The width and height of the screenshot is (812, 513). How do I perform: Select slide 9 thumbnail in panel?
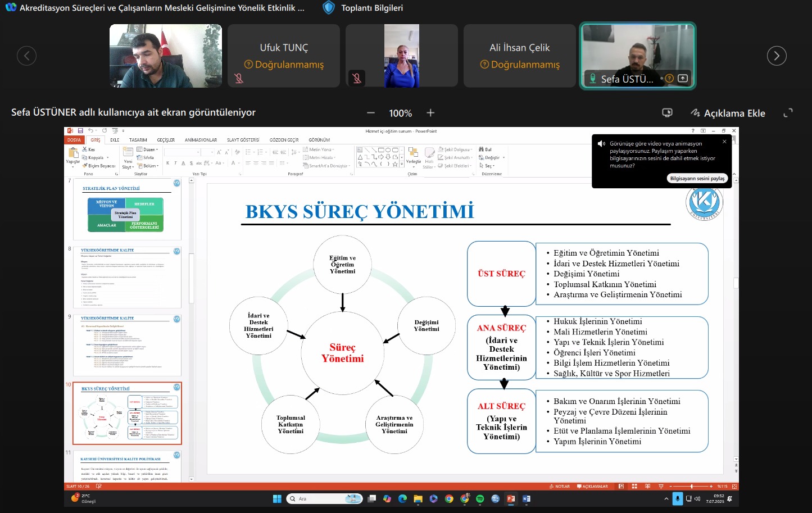click(128, 346)
